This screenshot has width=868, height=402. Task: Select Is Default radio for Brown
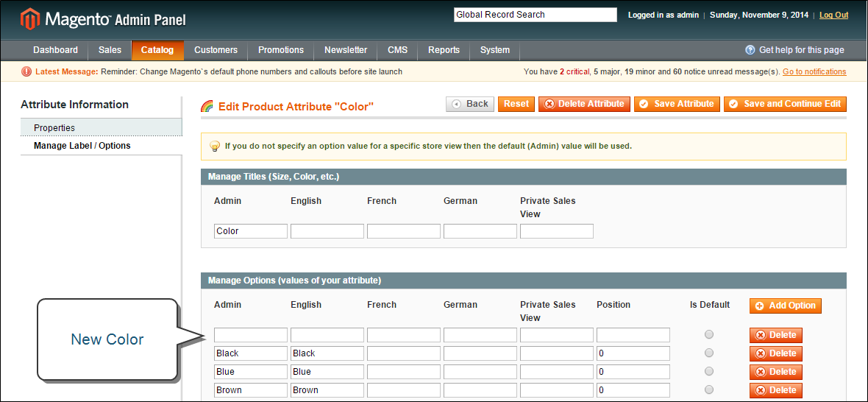pos(708,389)
